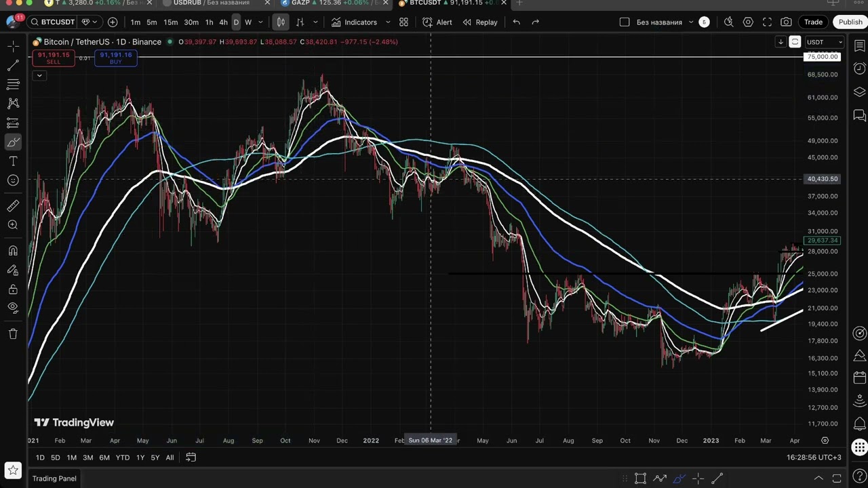Viewport: 868px width, 488px height.
Task: Open the USDT currency dropdown on price scale
Action: coord(825,42)
